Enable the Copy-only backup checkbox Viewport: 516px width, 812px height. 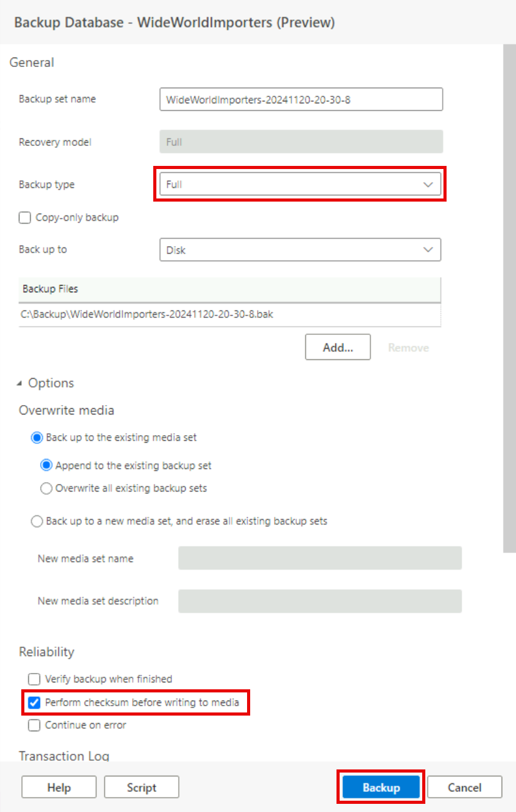click(25, 218)
